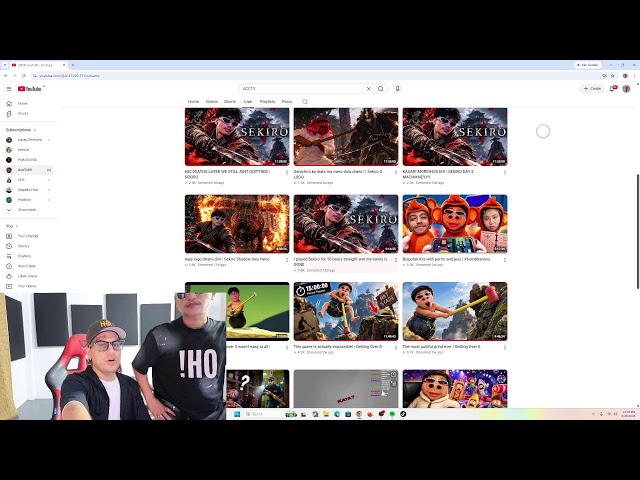Viewport: 640px width, 480px height.
Task: Search within the channel using magnifier icon
Action: (x=305, y=102)
